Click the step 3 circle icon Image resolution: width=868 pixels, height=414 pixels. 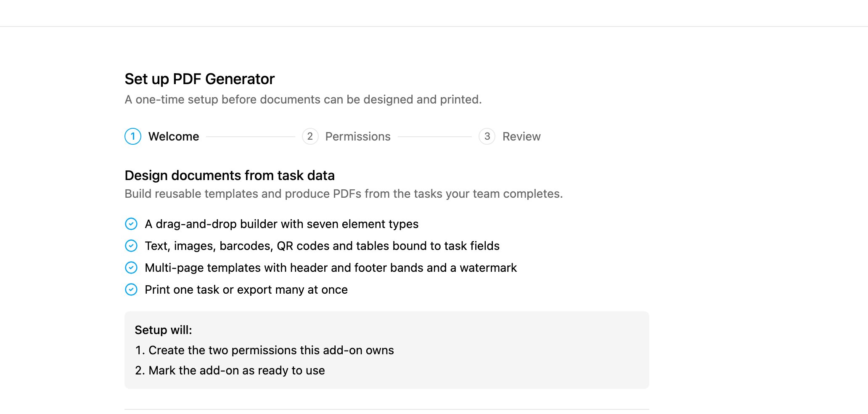(x=487, y=136)
